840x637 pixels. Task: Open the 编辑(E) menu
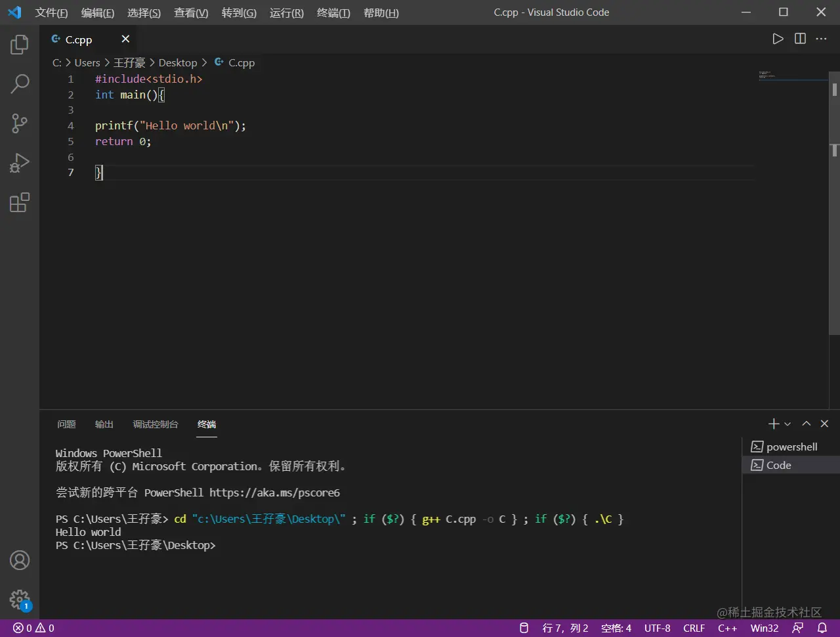click(98, 12)
